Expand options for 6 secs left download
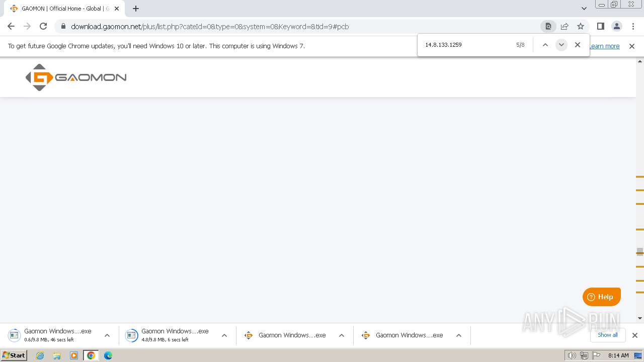The image size is (644, 362). (224, 335)
